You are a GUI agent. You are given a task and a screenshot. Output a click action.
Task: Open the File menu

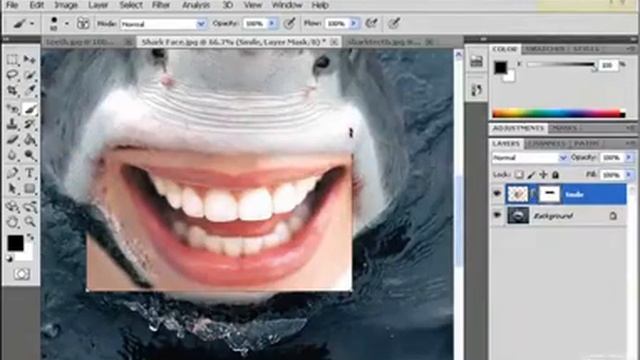(x=12, y=5)
